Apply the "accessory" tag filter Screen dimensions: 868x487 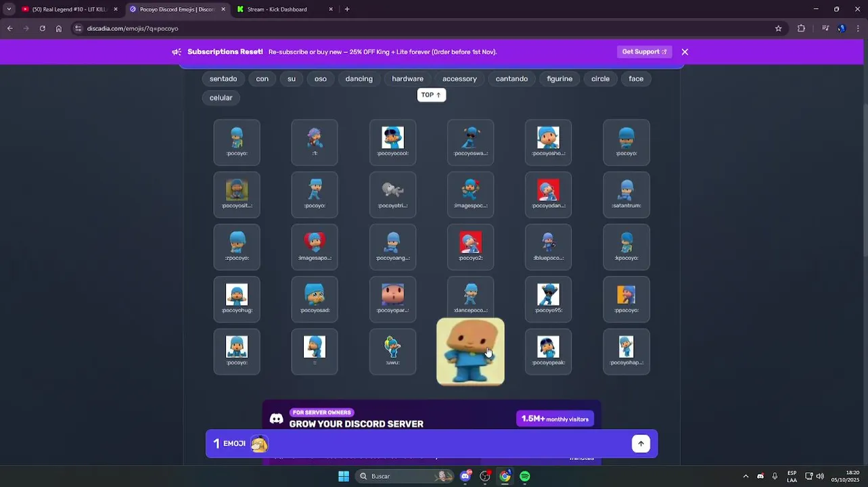point(459,78)
